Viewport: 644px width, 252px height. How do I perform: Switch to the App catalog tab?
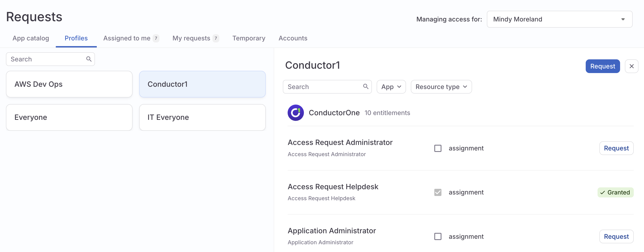coord(31,38)
